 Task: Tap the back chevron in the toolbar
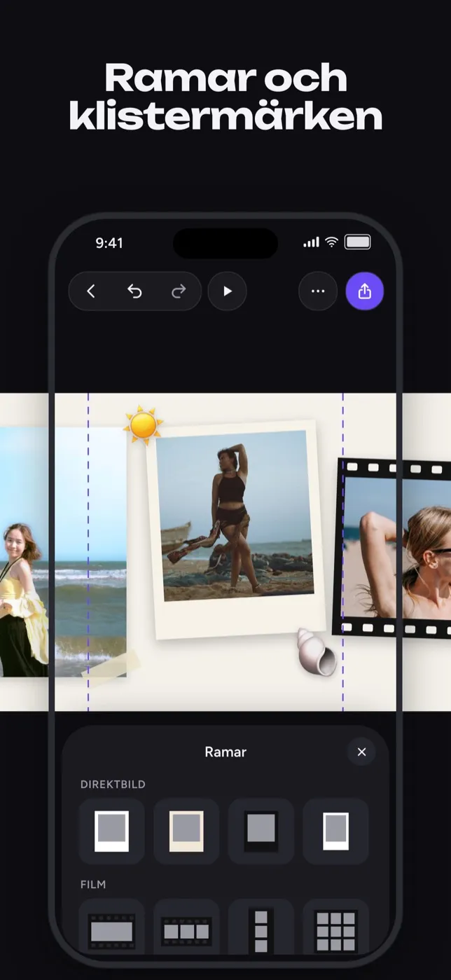91,291
